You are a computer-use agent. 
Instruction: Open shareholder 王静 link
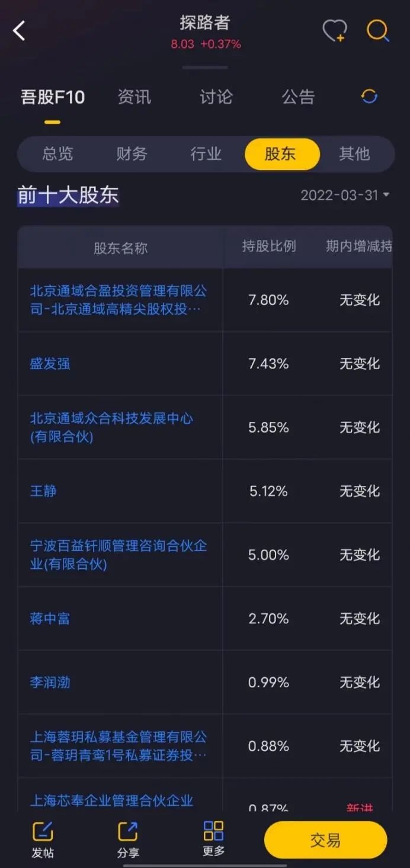coord(43,491)
